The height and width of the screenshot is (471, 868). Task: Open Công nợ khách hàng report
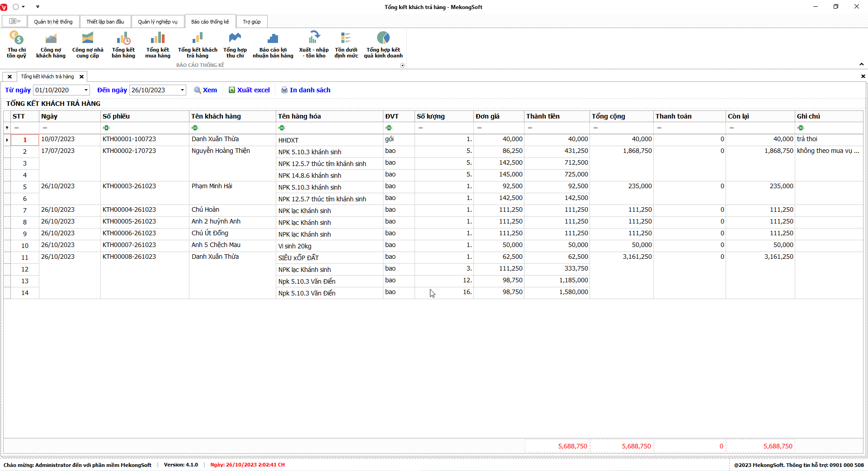51,44
